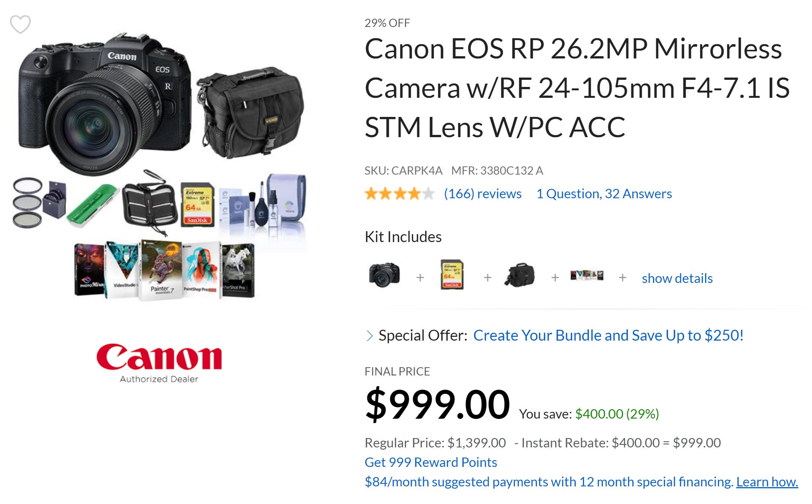This screenshot has height=504, width=812.
Task: Click the lens filters in product image
Action: (28, 203)
